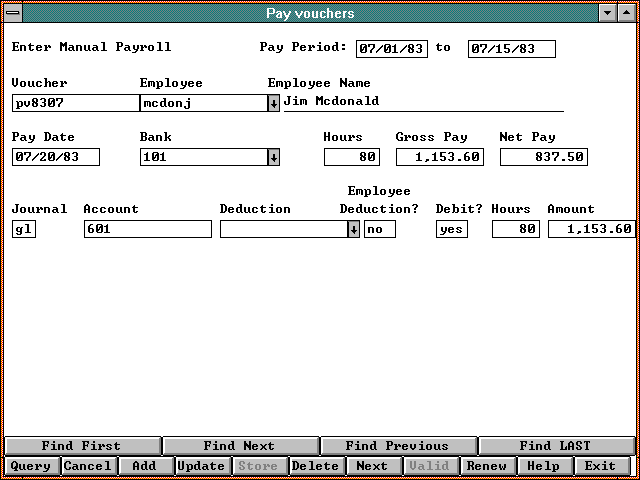Add a new pay voucher record

(145, 466)
